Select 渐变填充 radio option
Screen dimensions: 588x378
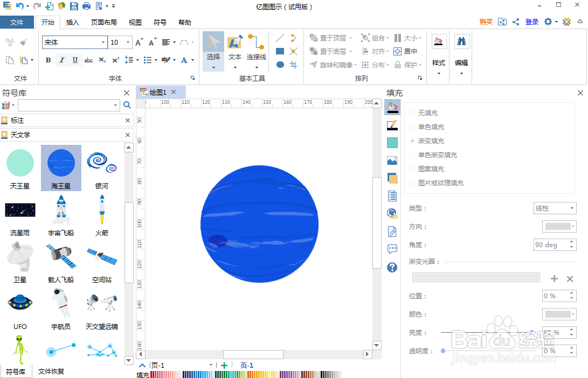point(412,141)
